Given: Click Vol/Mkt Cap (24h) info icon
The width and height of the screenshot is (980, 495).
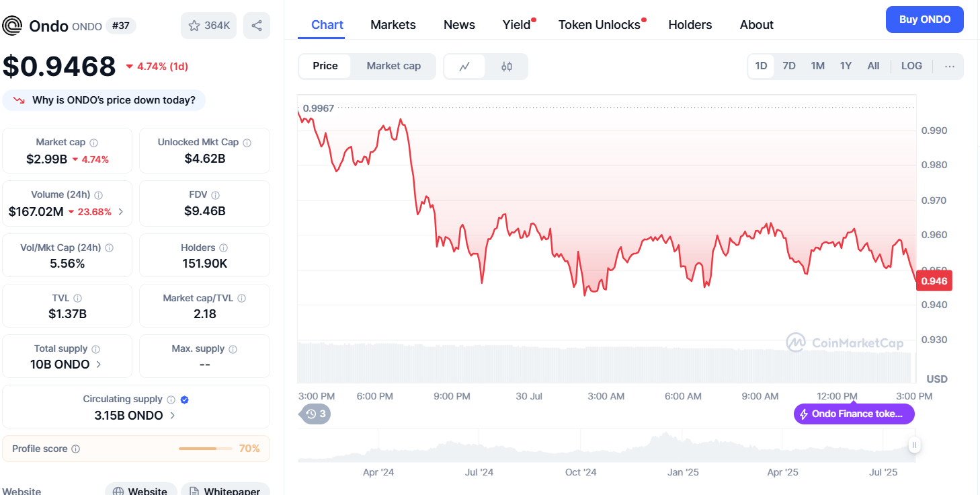Looking at the screenshot, I should pos(110,248).
